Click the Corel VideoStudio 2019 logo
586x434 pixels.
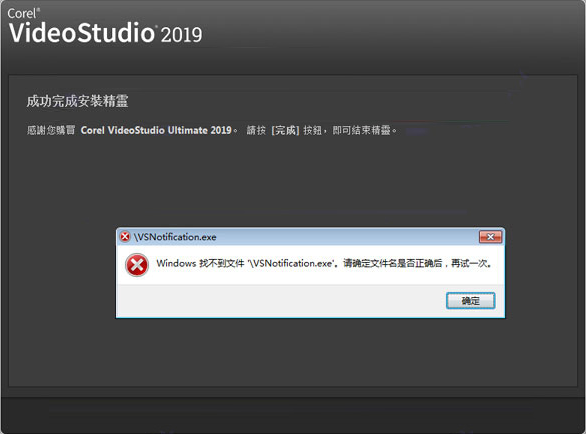pyautogui.click(x=105, y=26)
